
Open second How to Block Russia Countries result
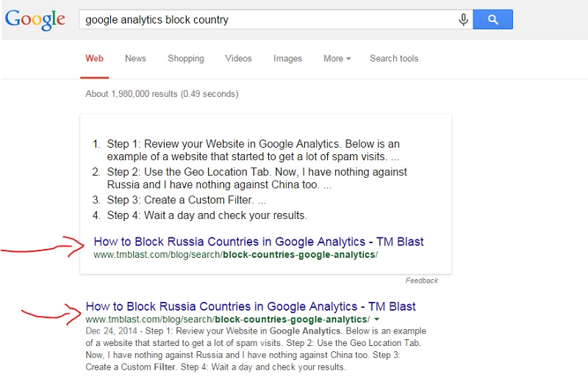(x=251, y=306)
